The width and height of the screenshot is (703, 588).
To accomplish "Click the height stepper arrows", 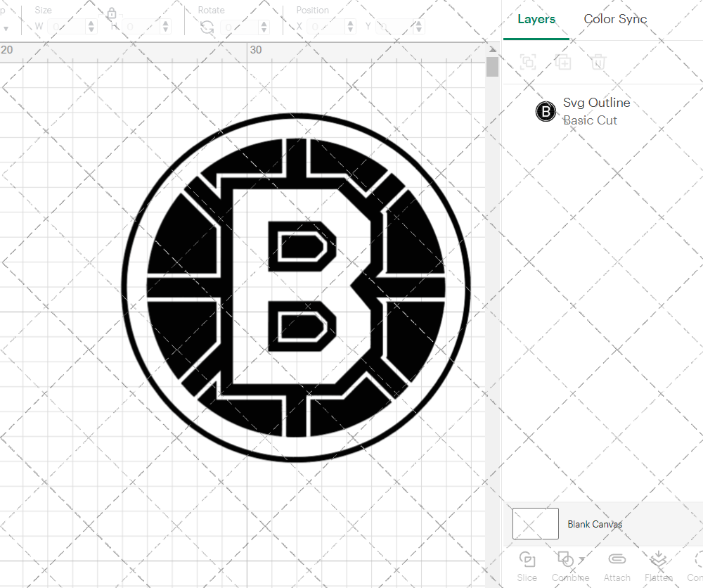I will click(166, 27).
